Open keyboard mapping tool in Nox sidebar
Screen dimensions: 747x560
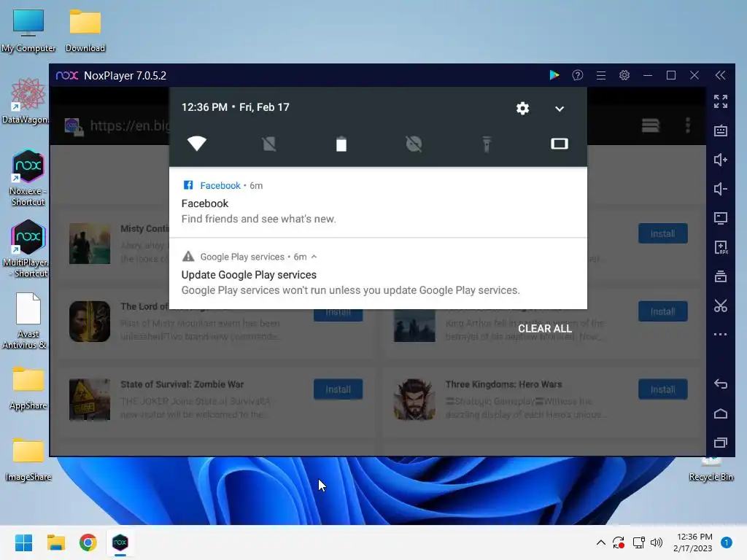tap(720, 131)
